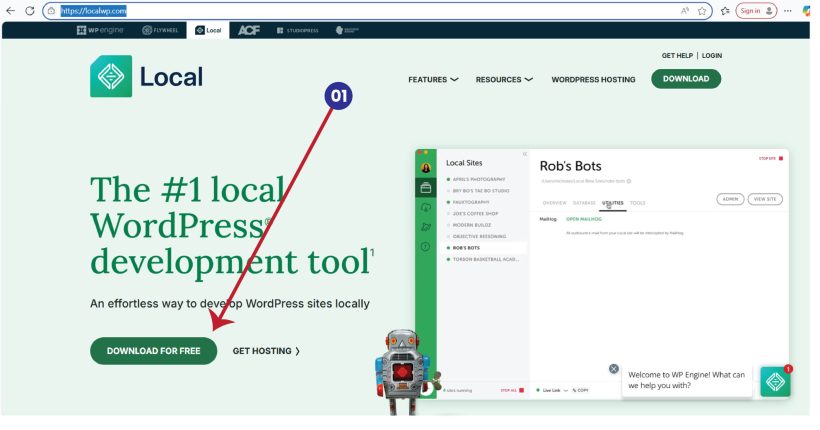Click the address bar showing https://localwp.com
This screenshot has width=820, height=430.
pyautogui.click(x=377, y=10)
